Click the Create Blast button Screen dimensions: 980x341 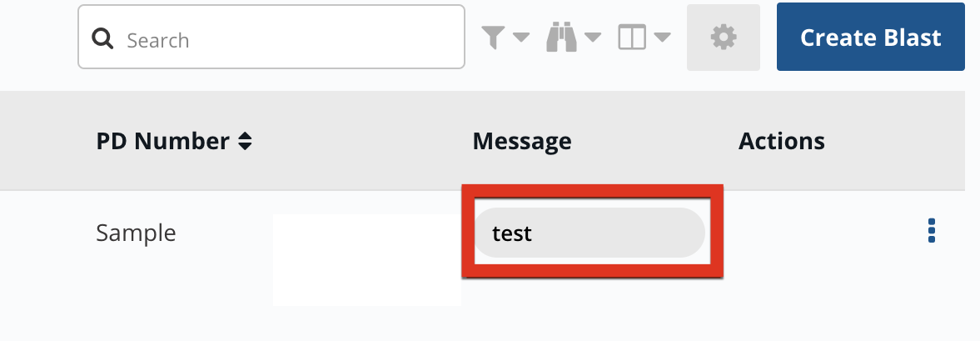coord(871,38)
